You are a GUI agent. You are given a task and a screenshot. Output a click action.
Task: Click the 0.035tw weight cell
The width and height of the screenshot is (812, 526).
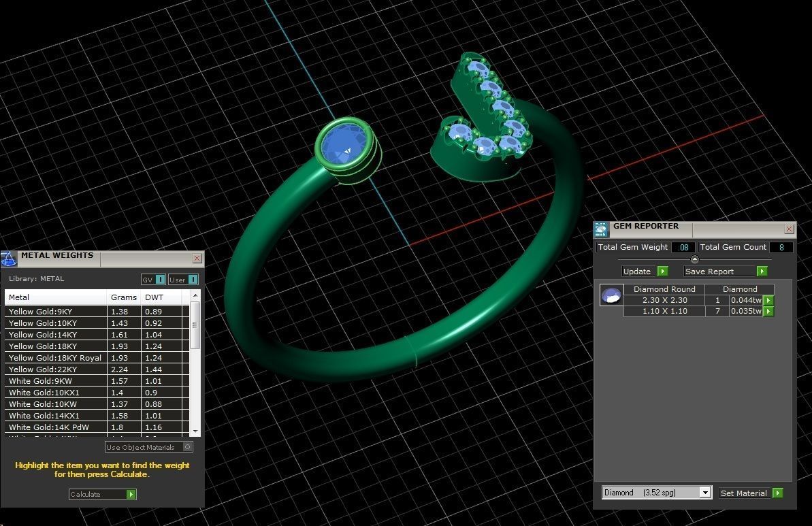[x=746, y=311]
